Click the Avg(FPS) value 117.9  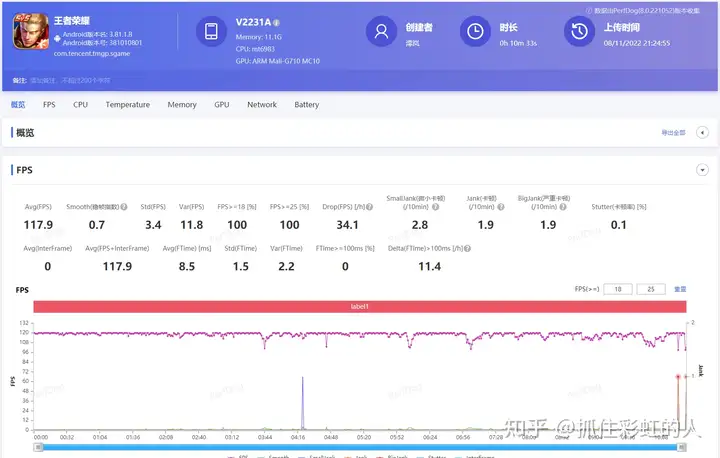tap(38, 225)
